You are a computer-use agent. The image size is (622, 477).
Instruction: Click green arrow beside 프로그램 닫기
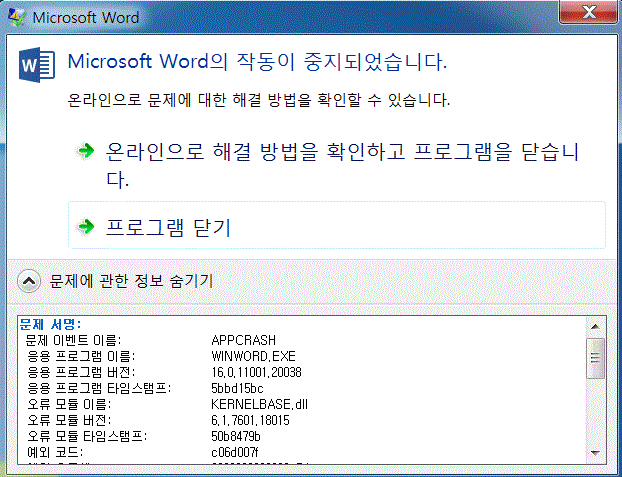click(x=86, y=227)
